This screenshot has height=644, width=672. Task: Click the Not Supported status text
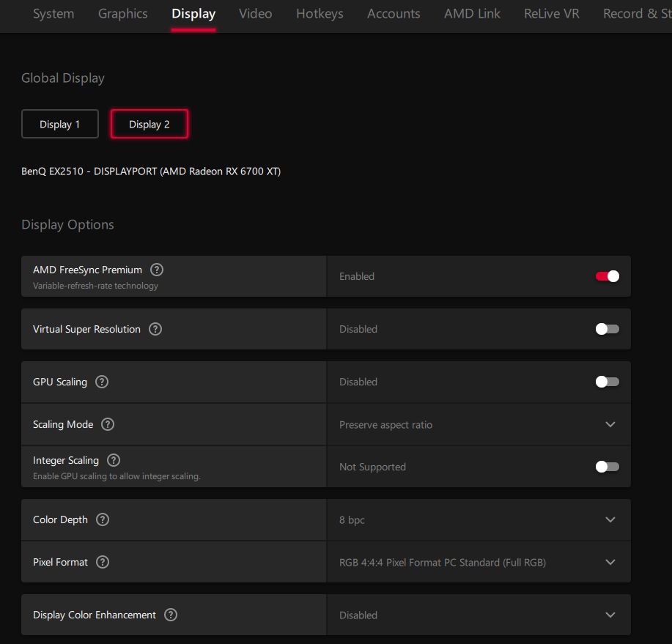[x=372, y=467]
